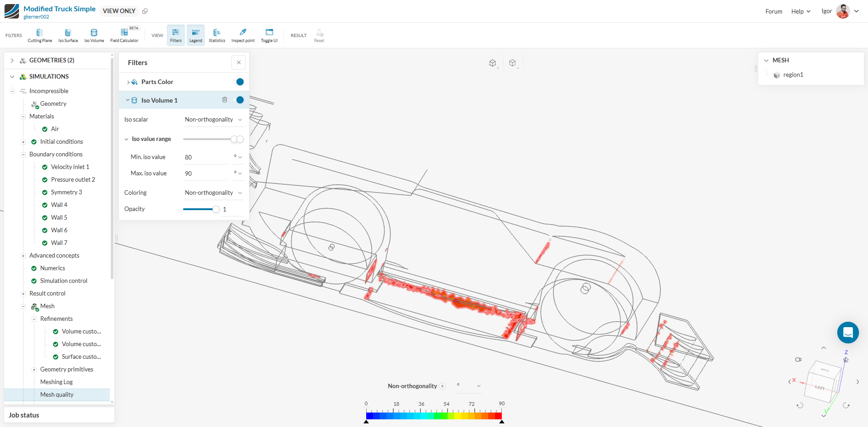Open the legend unit dropdown

click(468, 386)
